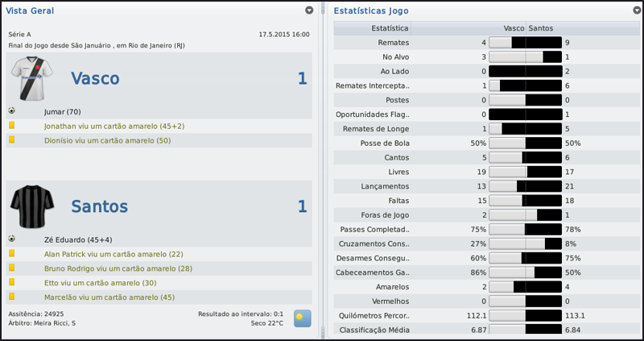Image resolution: width=644 pixels, height=341 pixels.
Task: Click yellow card icon next to Alan Patrick
Action: [x=12, y=254]
